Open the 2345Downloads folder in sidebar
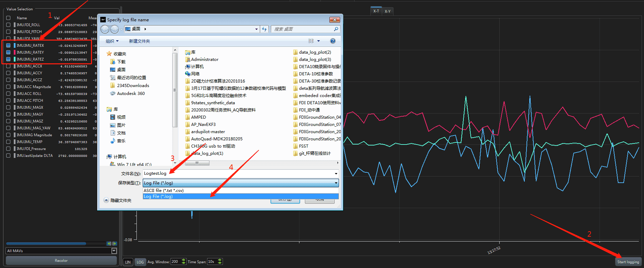 [133, 86]
